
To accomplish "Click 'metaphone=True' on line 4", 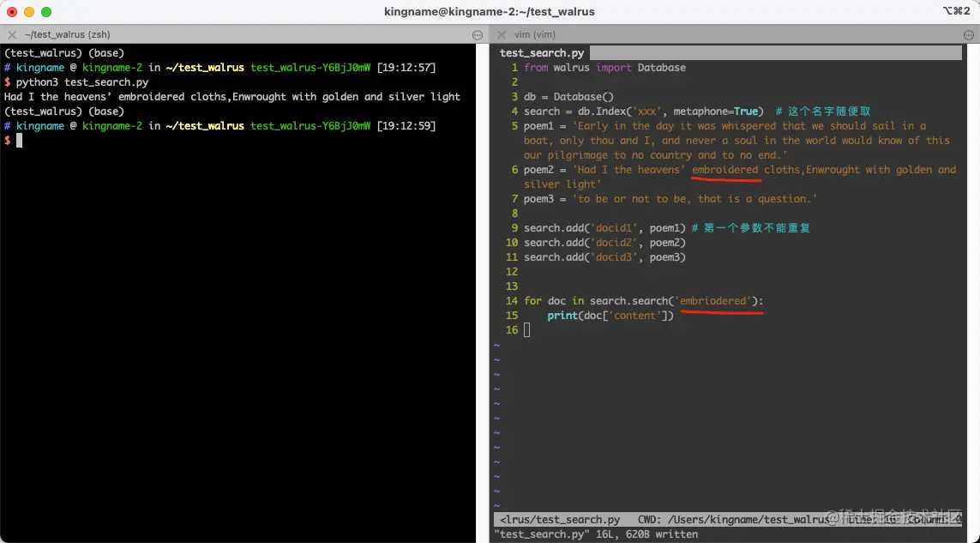I will coord(716,112).
